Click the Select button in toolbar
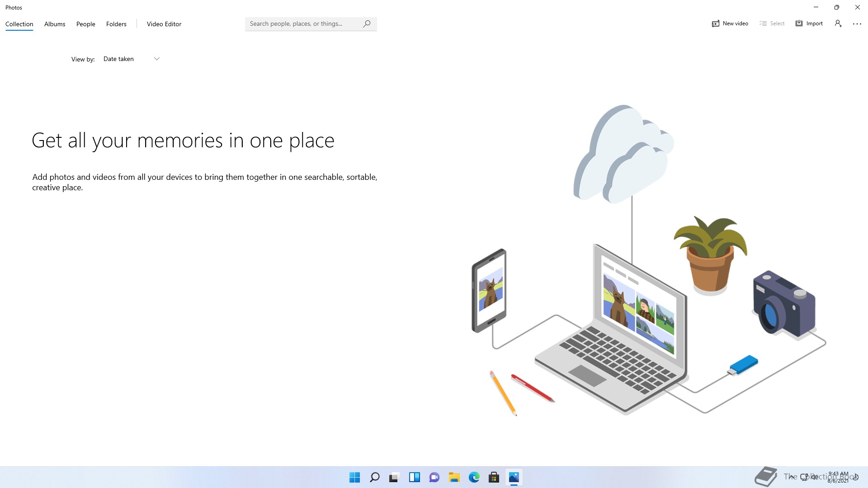The width and height of the screenshot is (868, 488). point(772,23)
